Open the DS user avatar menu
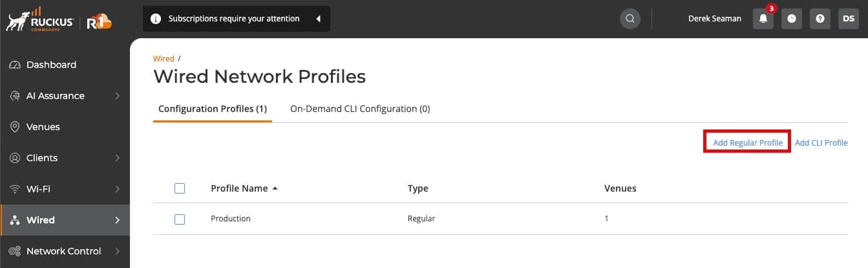 click(x=848, y=19)
